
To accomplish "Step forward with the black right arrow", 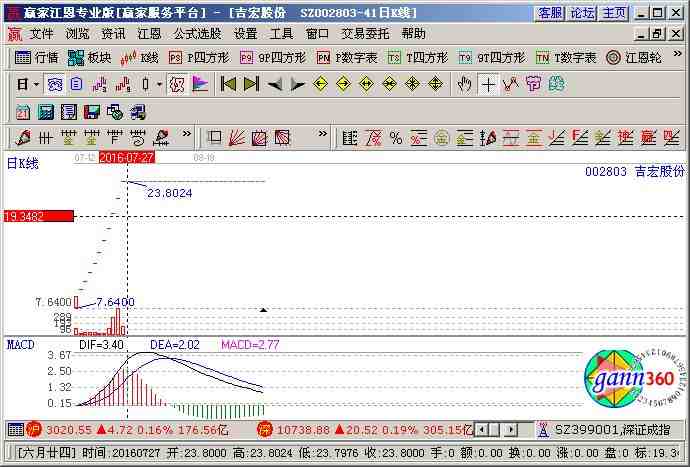I will click(298, 84).
